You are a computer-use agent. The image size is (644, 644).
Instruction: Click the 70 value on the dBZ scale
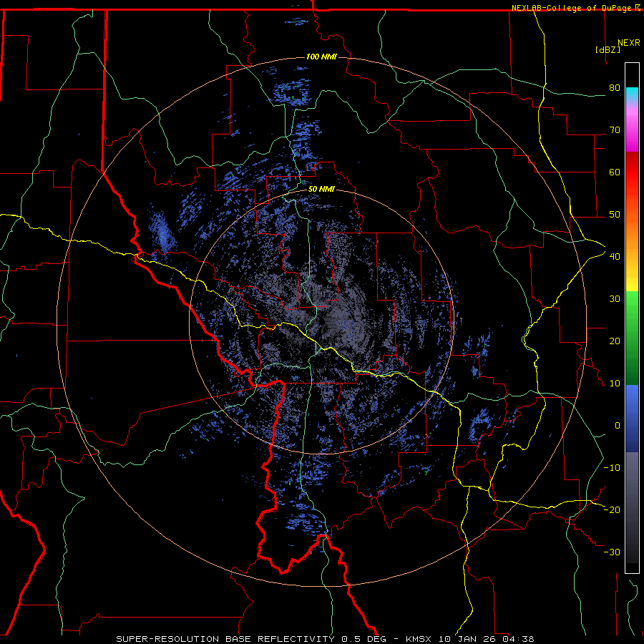click(615, 130)
